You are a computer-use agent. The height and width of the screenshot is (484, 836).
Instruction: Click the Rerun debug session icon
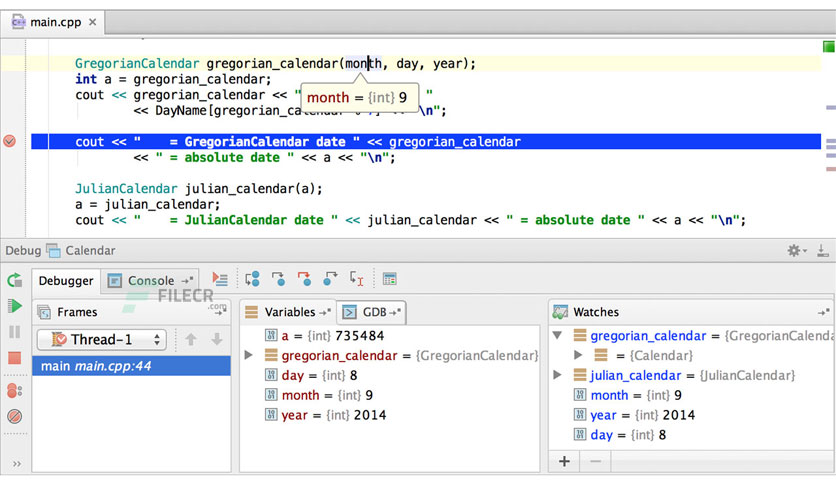tap(15, 279)
